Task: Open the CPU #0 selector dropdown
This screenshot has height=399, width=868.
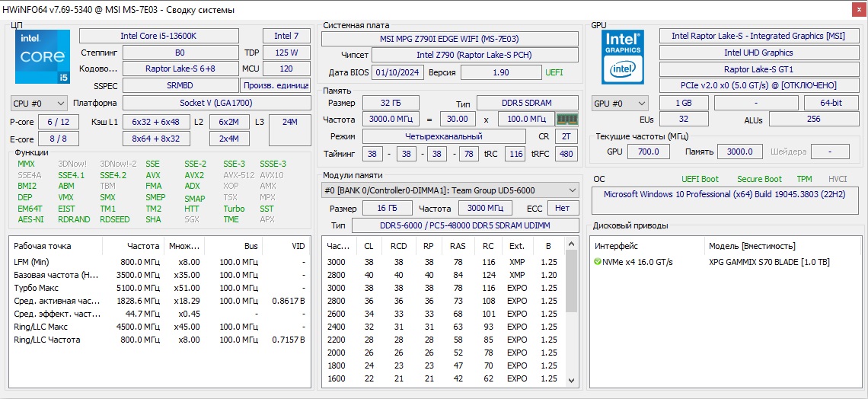Action: 39,104
